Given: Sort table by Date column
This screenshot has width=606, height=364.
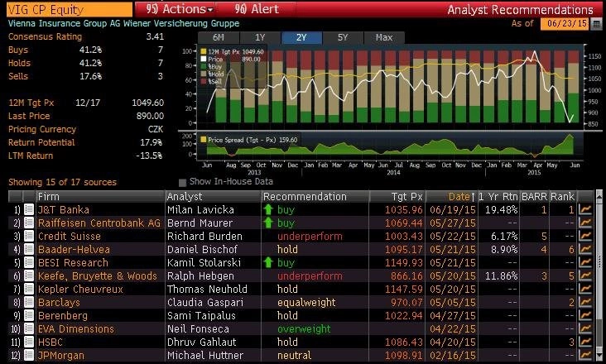Looking at the screenshot, I should click(x=450, y=196).
